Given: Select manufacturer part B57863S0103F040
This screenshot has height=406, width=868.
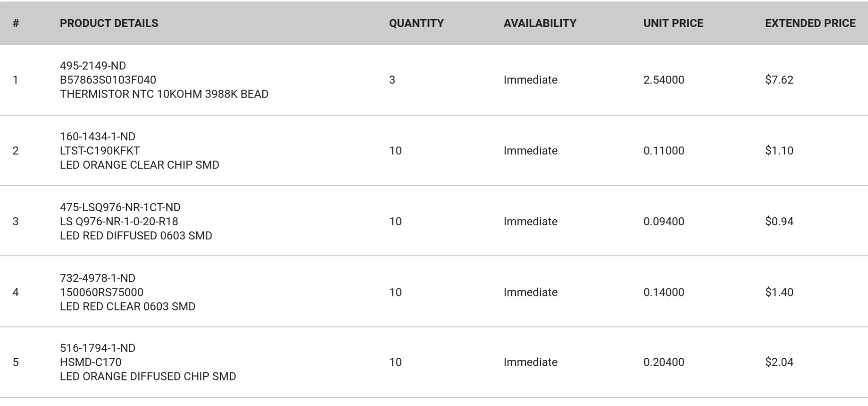Looking at the screenshot, I should 108,80.
